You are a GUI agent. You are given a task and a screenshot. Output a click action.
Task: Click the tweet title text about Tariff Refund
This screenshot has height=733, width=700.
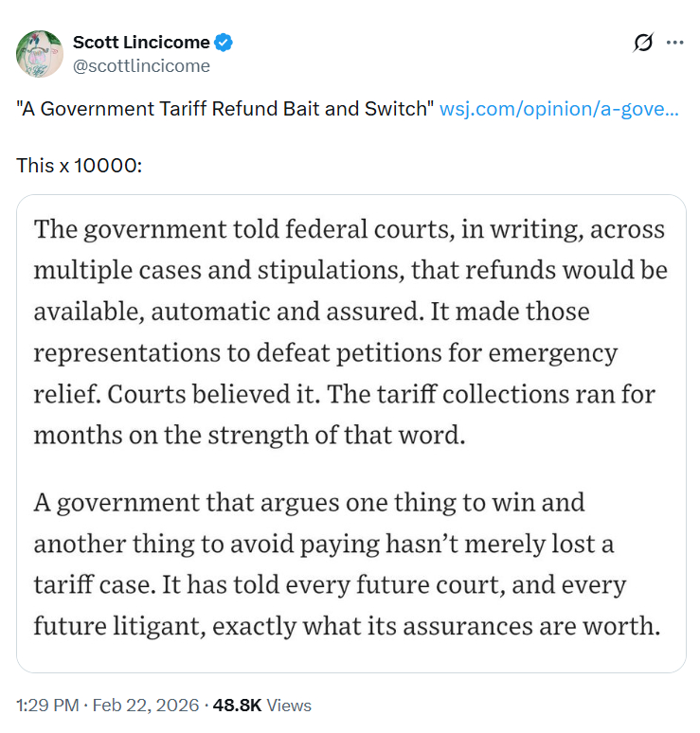click(225, 109)
